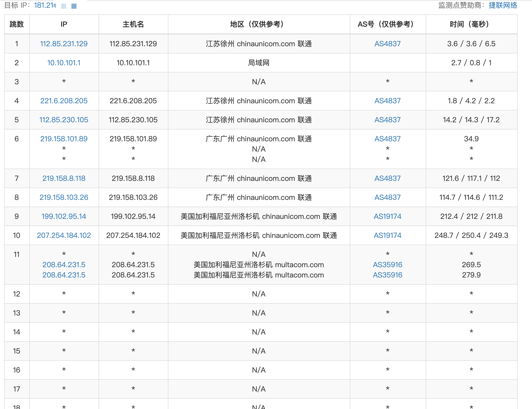Click AS19174 link in hop 10 row
The height and width of the screenshot is (409, 532).
(387, 235)
